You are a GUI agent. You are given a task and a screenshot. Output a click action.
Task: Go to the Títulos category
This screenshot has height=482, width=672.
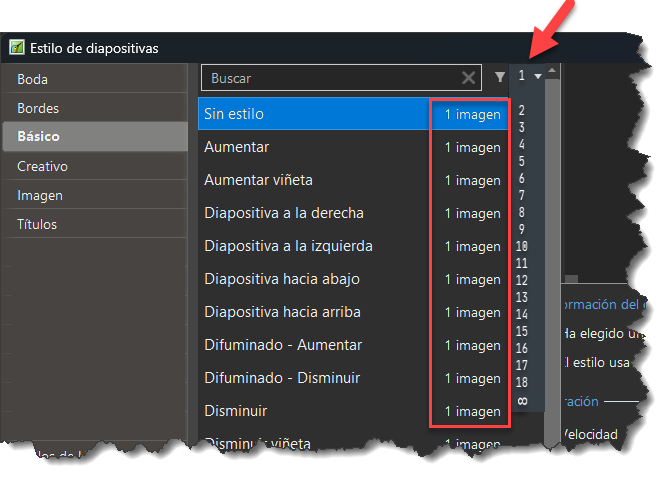(37, 224)
